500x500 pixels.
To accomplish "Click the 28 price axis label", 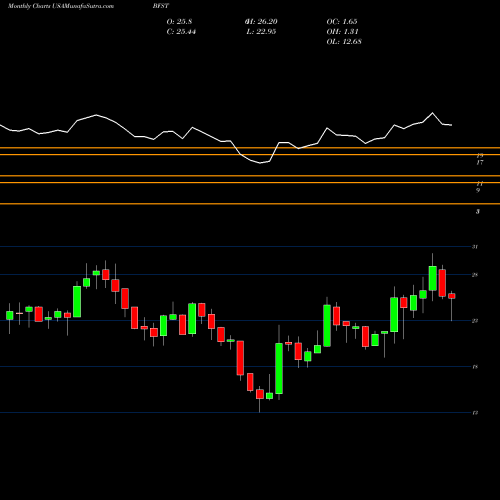I will (475, 275).
